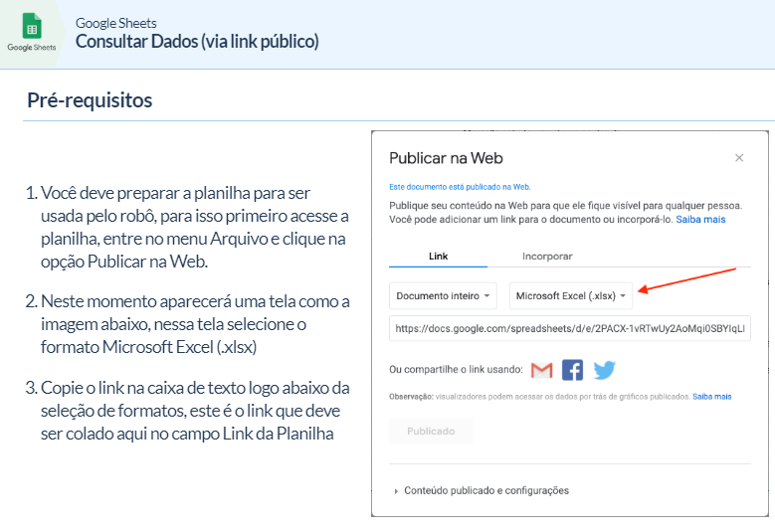Click 'Este documento está publicado na Web' text

click(x=460, y=187)
